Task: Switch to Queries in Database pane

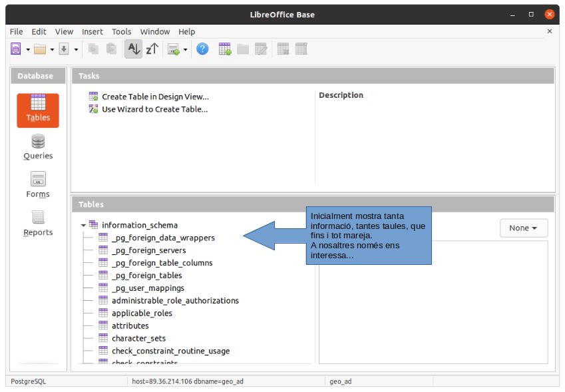Action: tap(38, 147)
